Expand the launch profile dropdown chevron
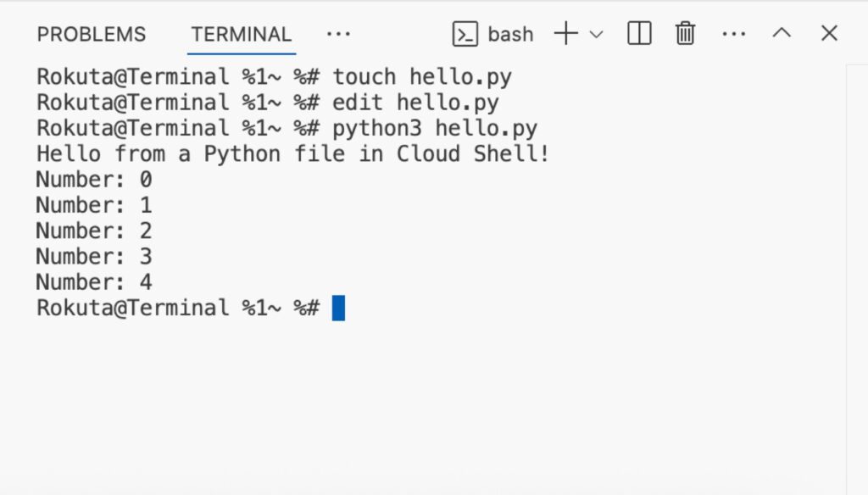 (596, 35)
